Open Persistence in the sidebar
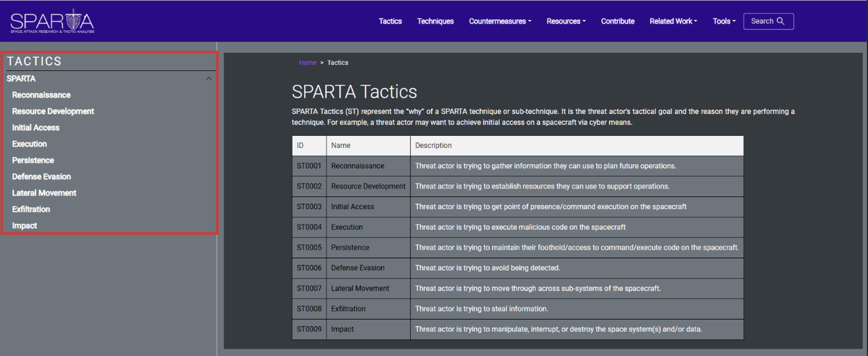This screenshot has height=356, width=868. click(33, 160)
